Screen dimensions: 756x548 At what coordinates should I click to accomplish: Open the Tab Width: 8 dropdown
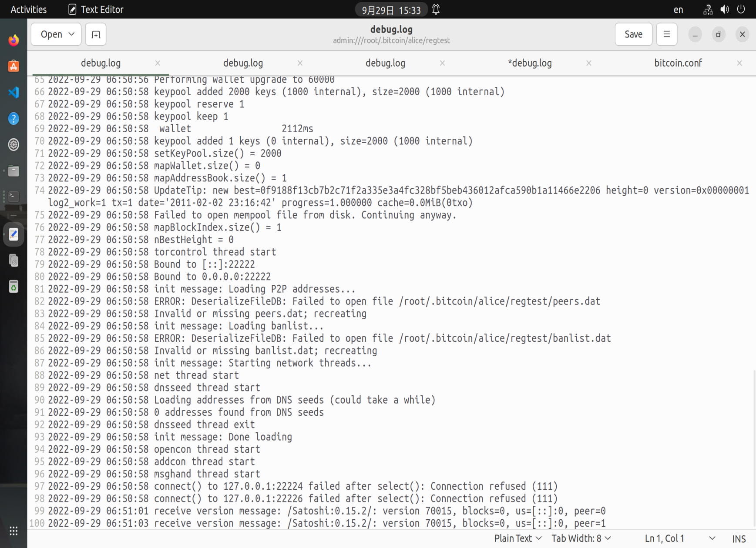point(581,538)
